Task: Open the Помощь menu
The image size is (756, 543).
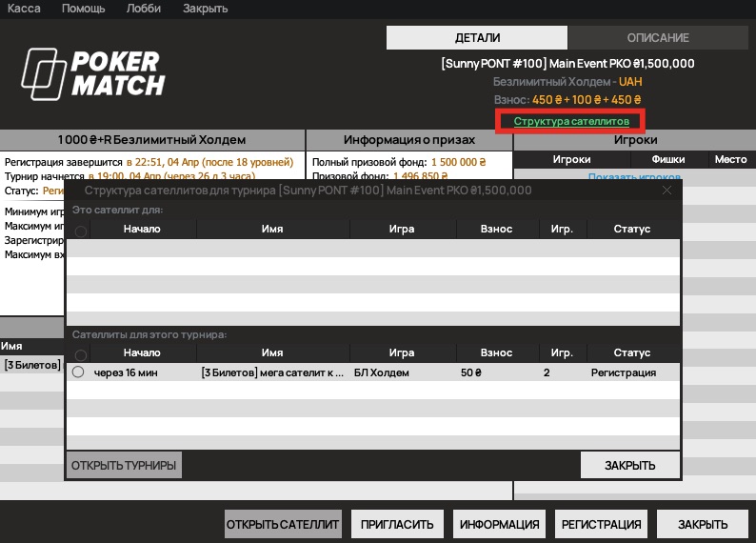Action: coord(84,9)
